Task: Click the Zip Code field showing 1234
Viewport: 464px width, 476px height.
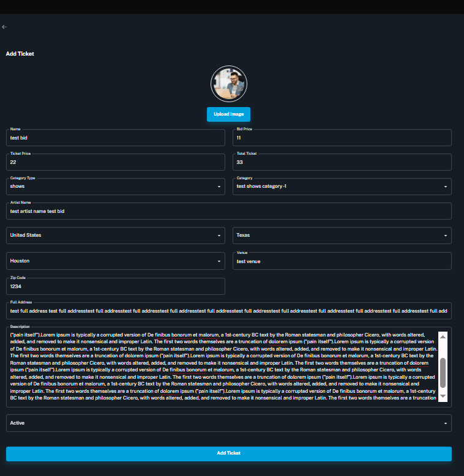Action: point(116,286)
